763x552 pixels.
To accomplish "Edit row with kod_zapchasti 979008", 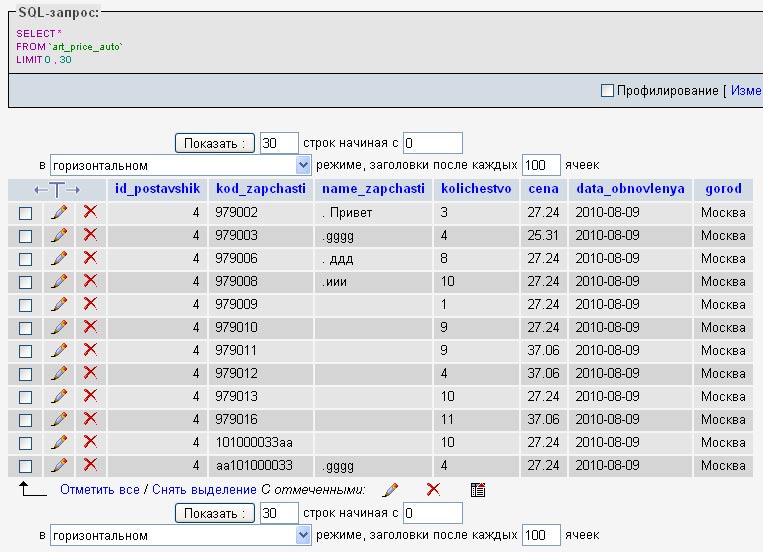I will [x=59, y=281].
